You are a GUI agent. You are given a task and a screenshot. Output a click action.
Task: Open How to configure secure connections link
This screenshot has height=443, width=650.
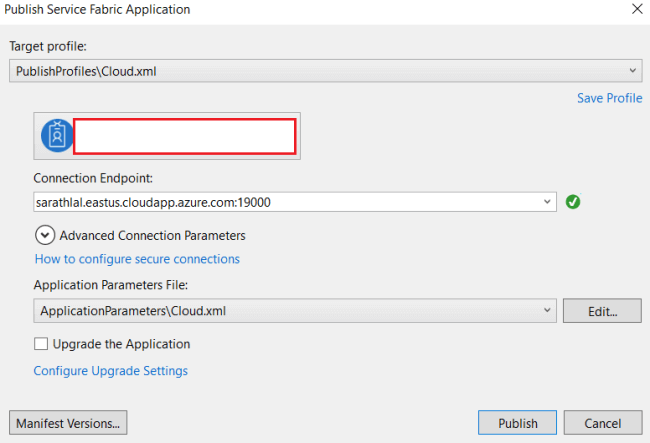pyautogui.click(x=137, y=259)
